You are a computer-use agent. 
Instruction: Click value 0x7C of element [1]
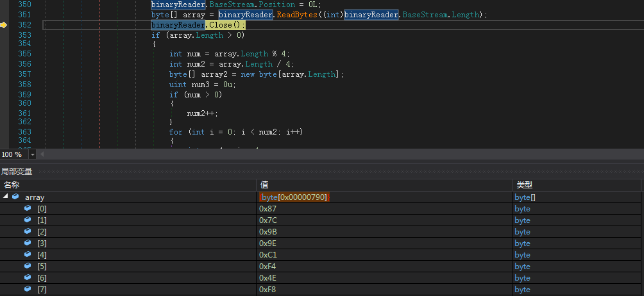268,220
